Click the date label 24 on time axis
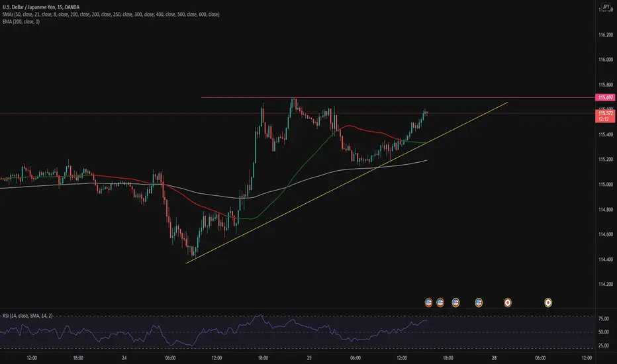 [x=124, y=358]
